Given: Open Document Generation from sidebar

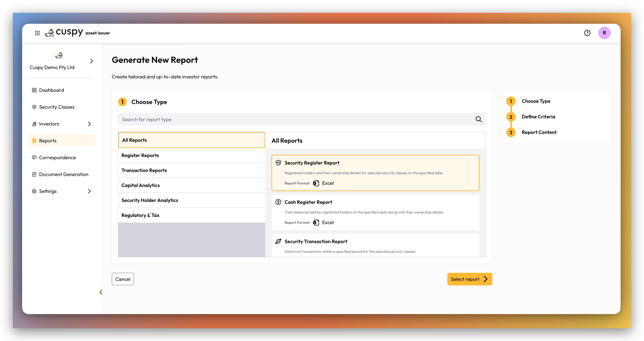Looking at the screenshot, I should tap(62, 174).
